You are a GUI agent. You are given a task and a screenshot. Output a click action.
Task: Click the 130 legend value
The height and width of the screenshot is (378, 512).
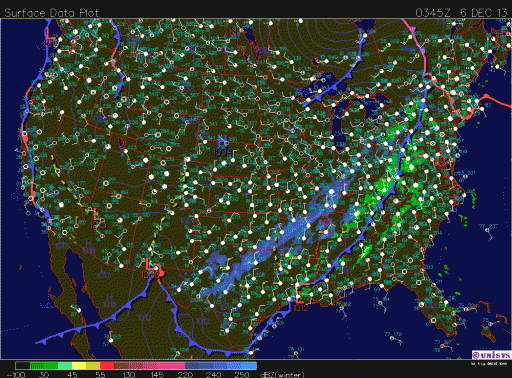point(128,374)
